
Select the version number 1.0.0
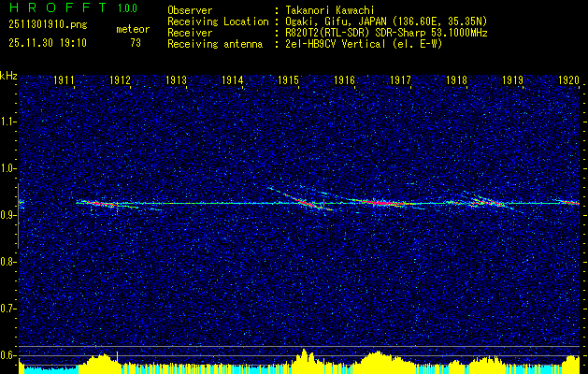coord(127,7)
